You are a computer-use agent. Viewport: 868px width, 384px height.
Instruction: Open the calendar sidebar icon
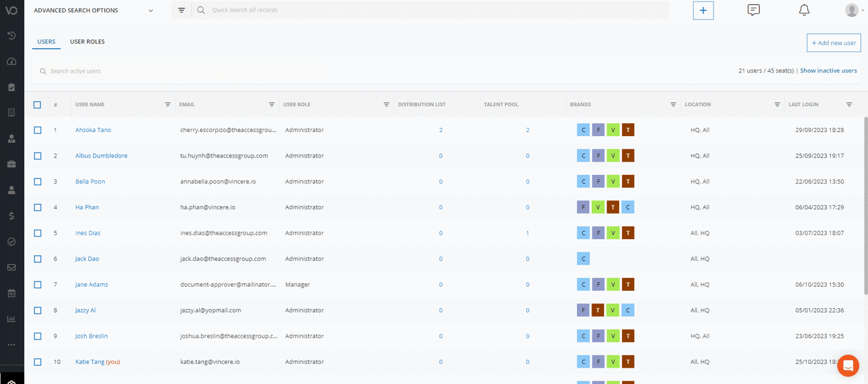point(12,293)
